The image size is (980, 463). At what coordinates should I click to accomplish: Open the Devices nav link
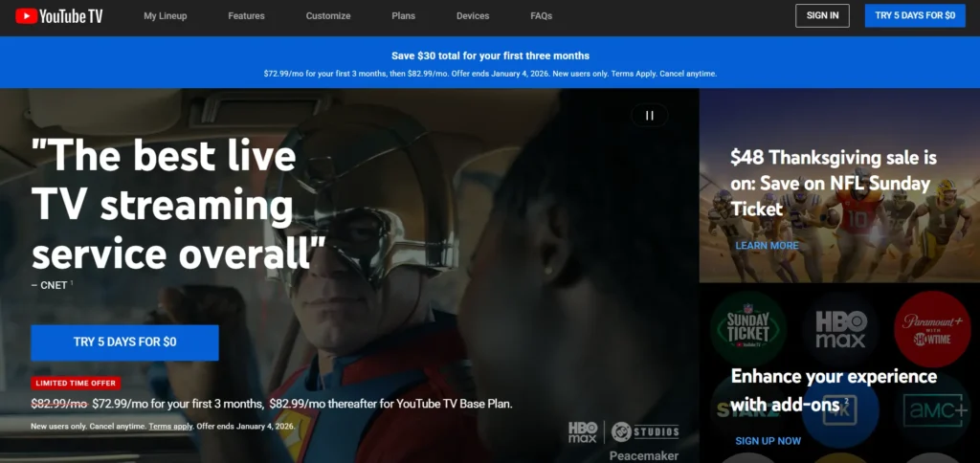tap(473, 16)
